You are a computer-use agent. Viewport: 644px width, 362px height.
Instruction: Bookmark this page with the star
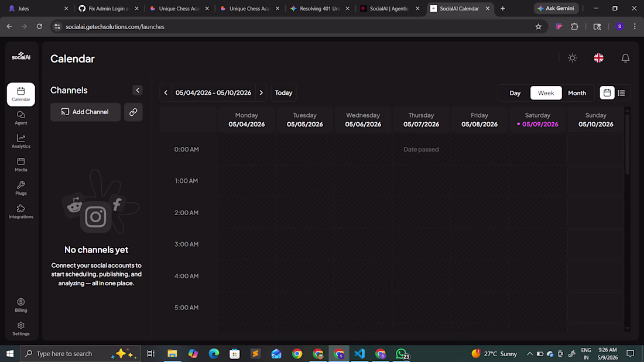pos(539,27)
